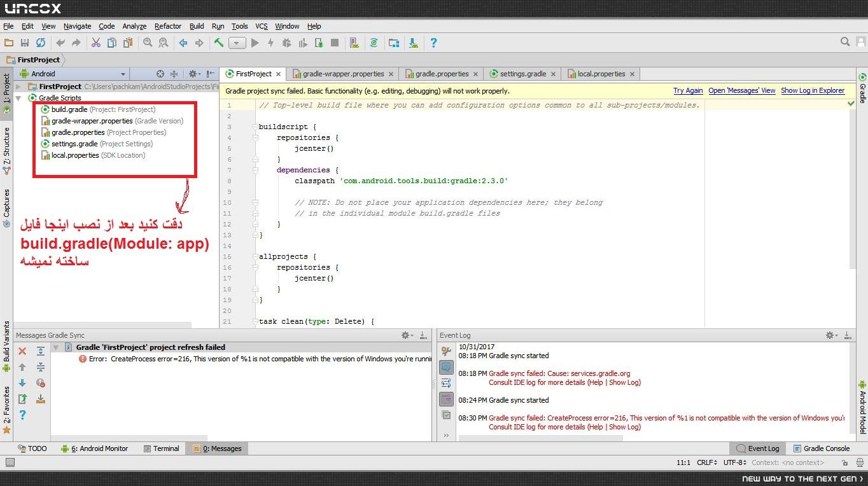Select gradle-wrapper.properties in the project tree

click(112, 121)
